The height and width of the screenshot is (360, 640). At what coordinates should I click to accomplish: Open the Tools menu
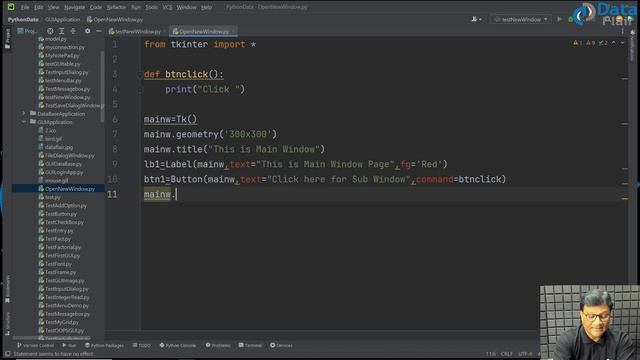(151, 7)
